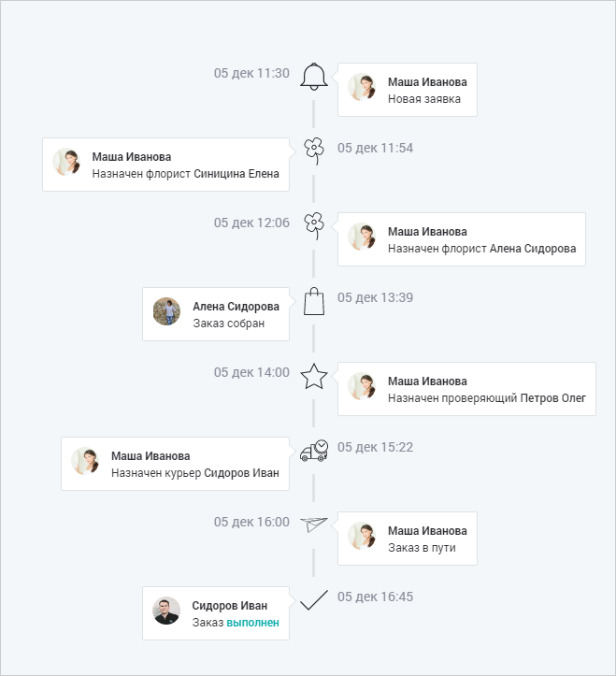The image size is (616, 676).
Task: Click Маша Иванова avatar in Заказ в пути card
Action: pos(362,536)
